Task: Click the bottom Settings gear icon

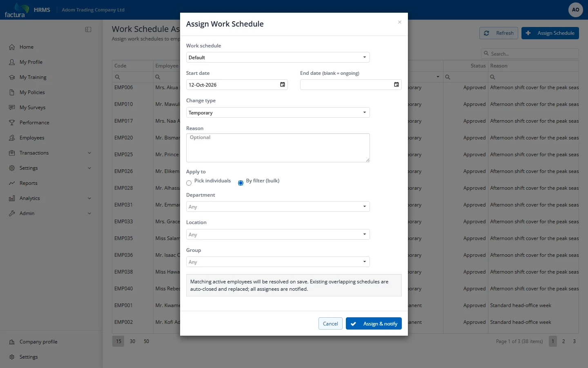Action: (12, 357)
